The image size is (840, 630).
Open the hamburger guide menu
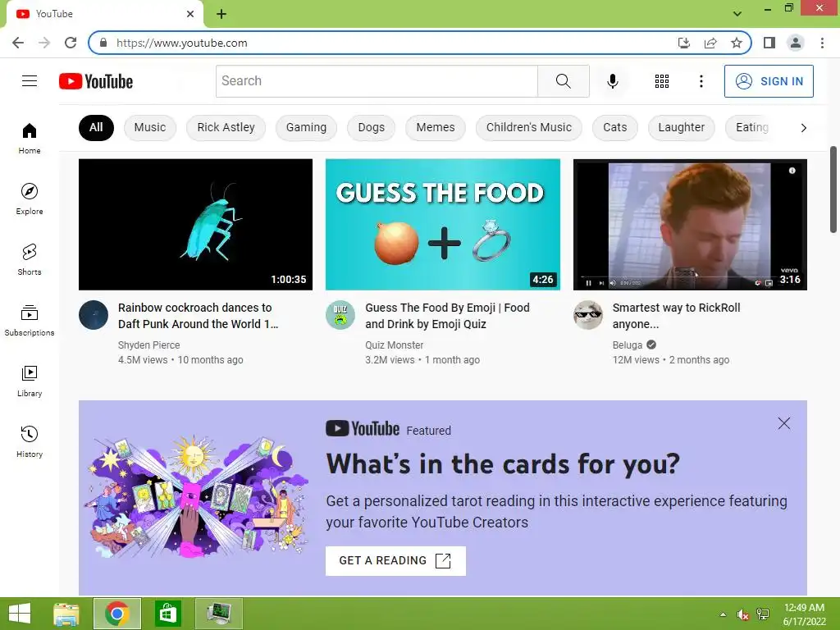point(30,81)
